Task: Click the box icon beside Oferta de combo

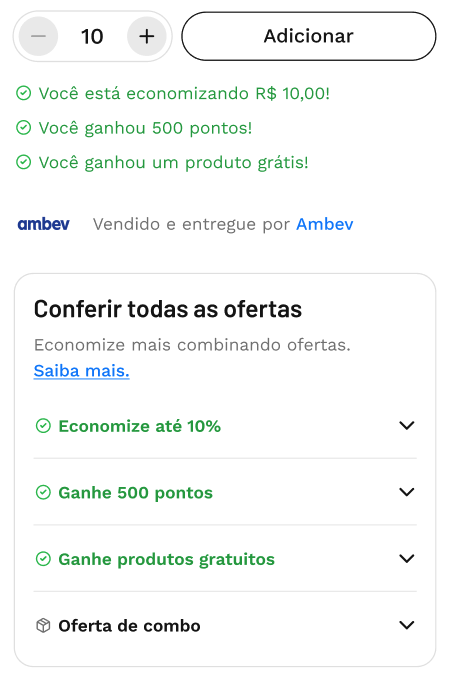Action: click(x=43, y=625)
